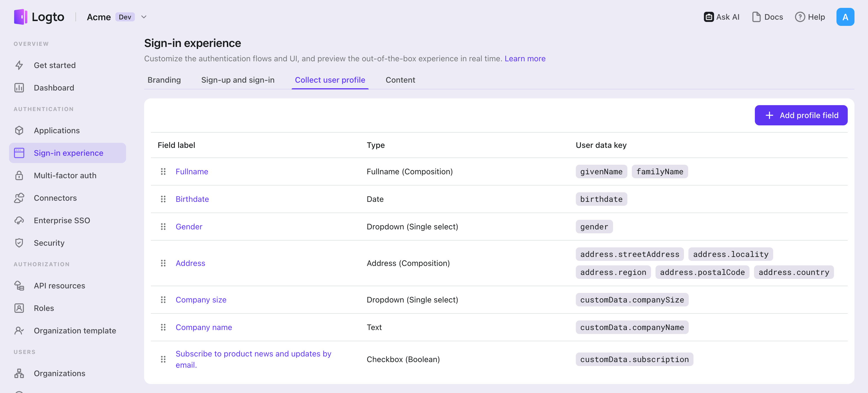The image size is (868, 393).
Task: Open the Subscribe to product news field link
Action: tap(253, 359)
